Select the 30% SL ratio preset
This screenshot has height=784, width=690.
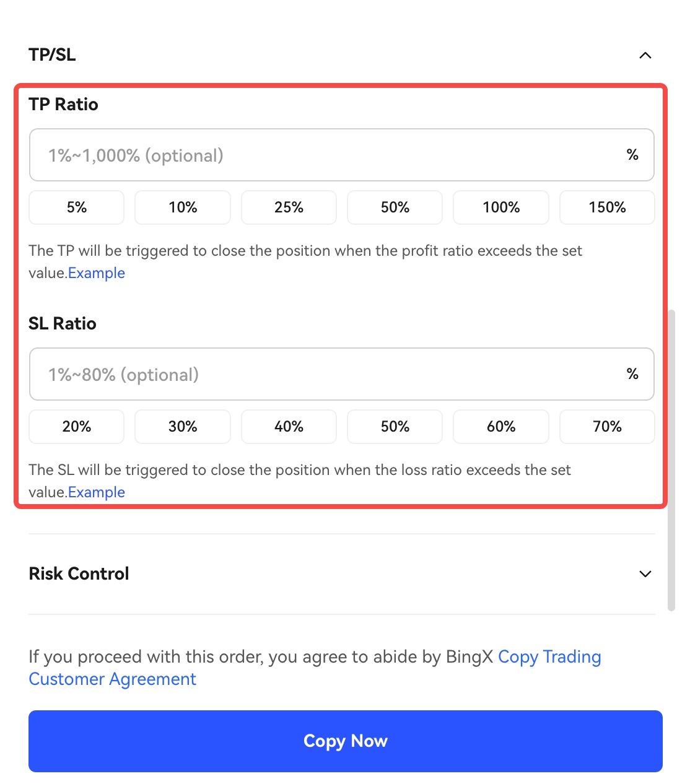(183, 427)
